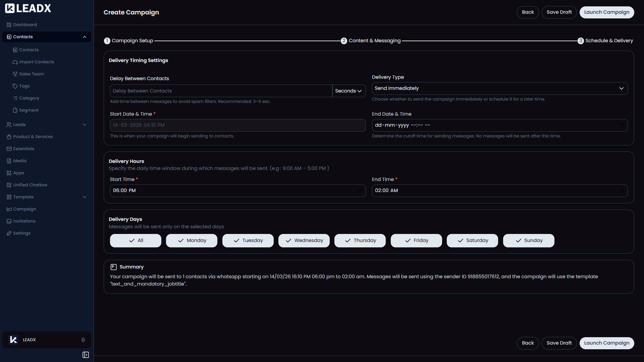The width and height of the screenshot is (644, 362).
Task: Collapse the sidebar using bottom toggle icon
Action: 86,355
